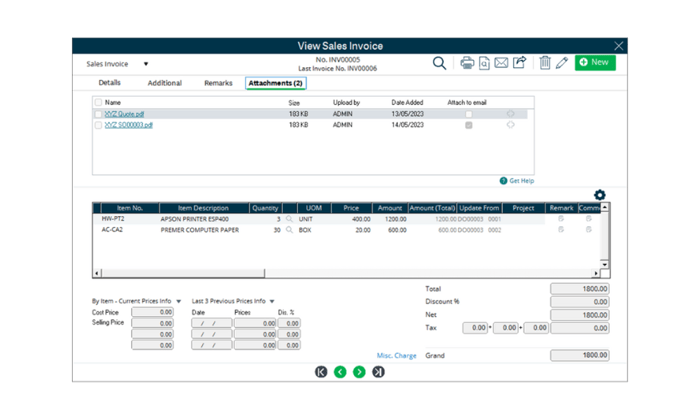Tick checkbox beside XYZ Quote.pdf

[x=98, y=114]
